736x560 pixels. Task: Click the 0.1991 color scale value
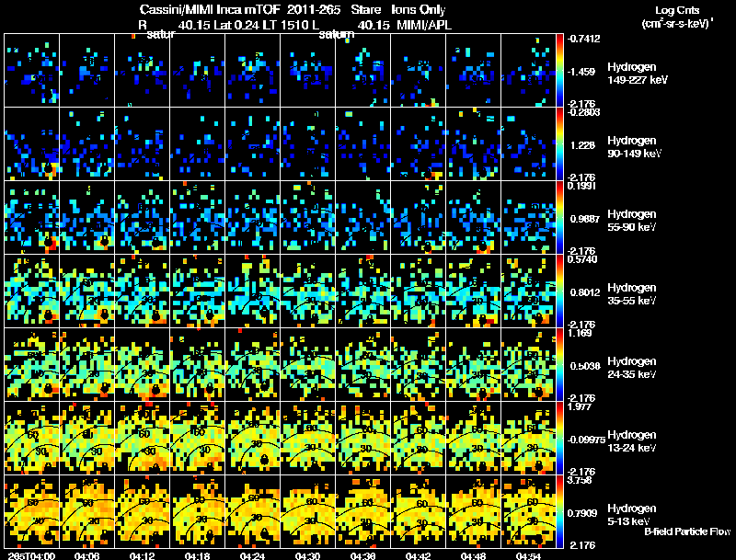click(581, 186)
